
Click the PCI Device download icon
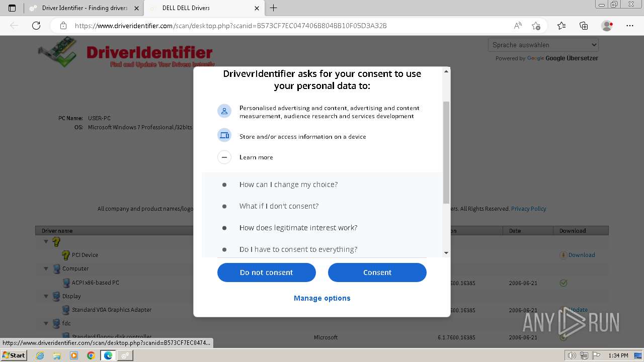[x=563, y=255]
